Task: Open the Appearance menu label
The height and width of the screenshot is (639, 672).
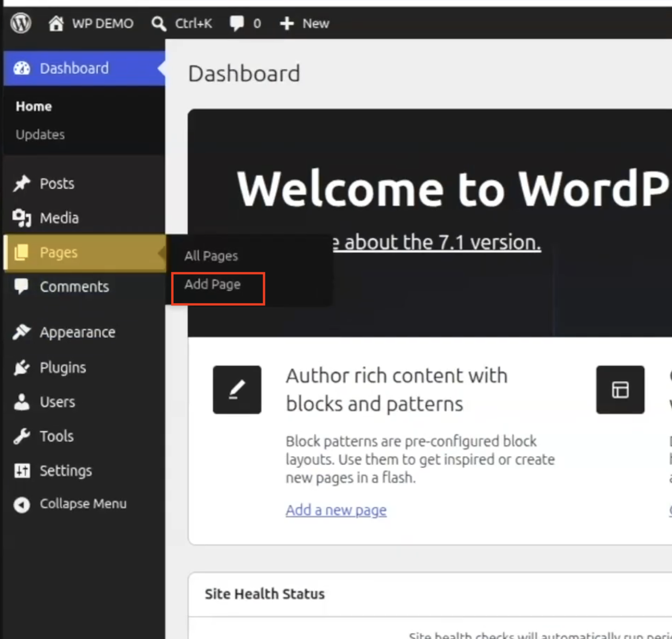Action: click(x=77, y=332)
